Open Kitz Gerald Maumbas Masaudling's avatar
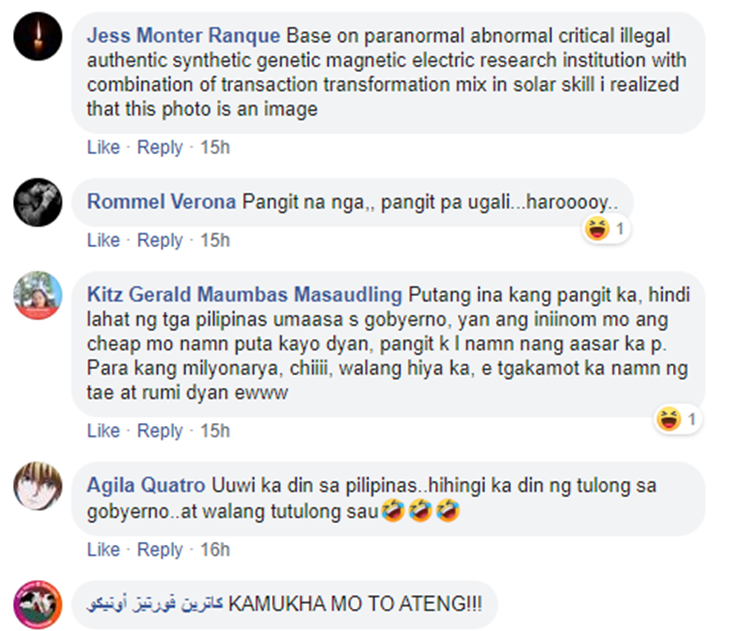Screen dimensions: 750x631 pyautogui.click(x=38, y=295)
